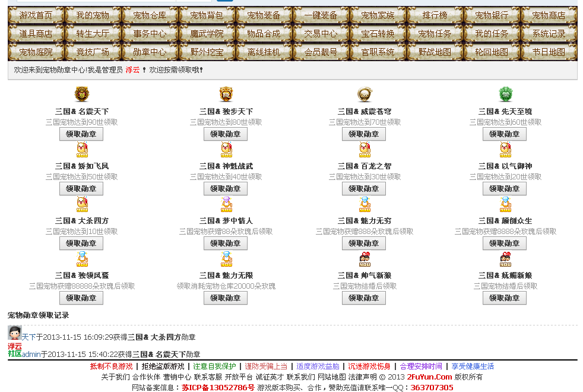This screenshot has width=583, height=392.
Task: Select the 三国&梦中情人 medal icon
Action: (226, 205)
